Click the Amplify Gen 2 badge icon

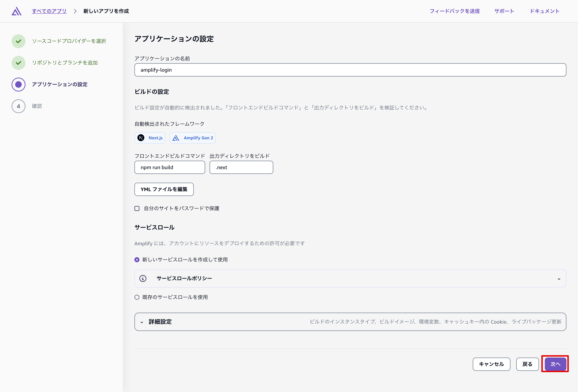point(176,138)
